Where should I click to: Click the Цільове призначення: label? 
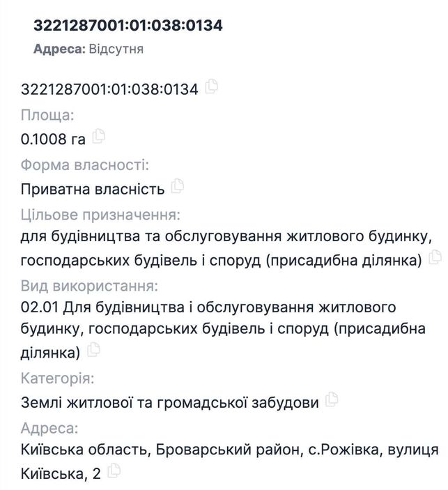pyautogui.click(x=100, y=215)
